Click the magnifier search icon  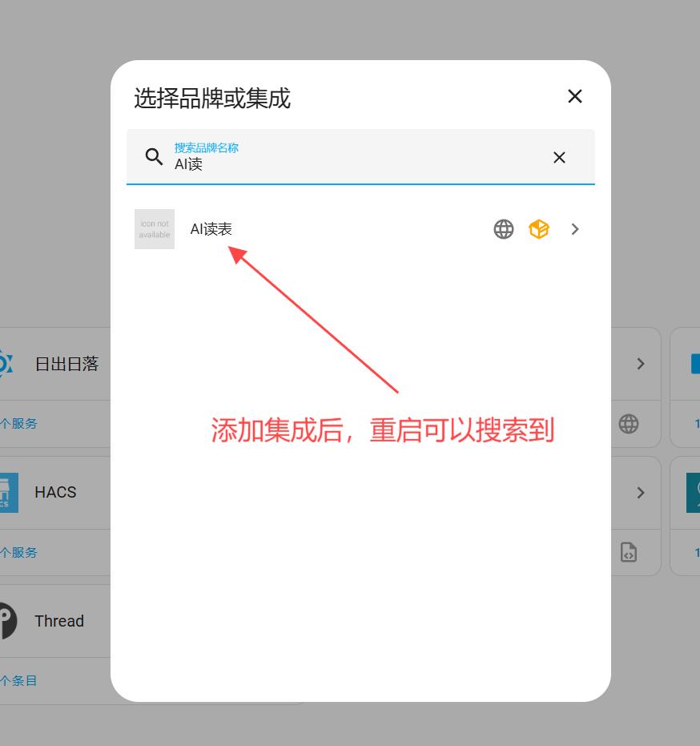[x=154, y=156]
